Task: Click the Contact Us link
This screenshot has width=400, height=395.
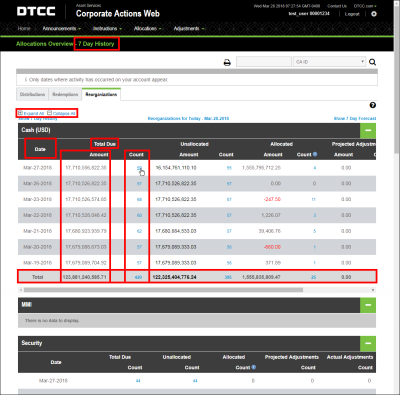Action: coord(337,6)
